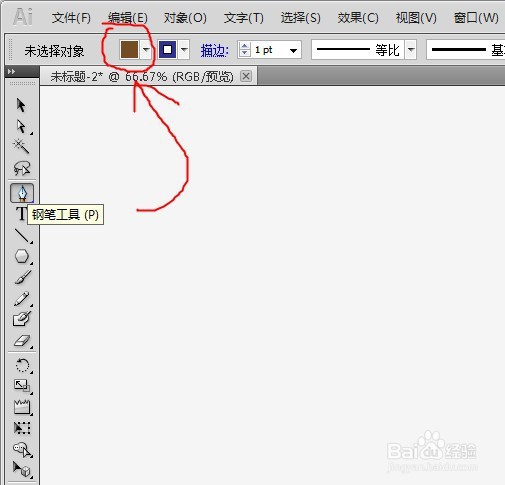The height and width of the screenshot is (485, 505).
Task: Open the stroke weight dropdown arrow
Action: tap(293, 51)
